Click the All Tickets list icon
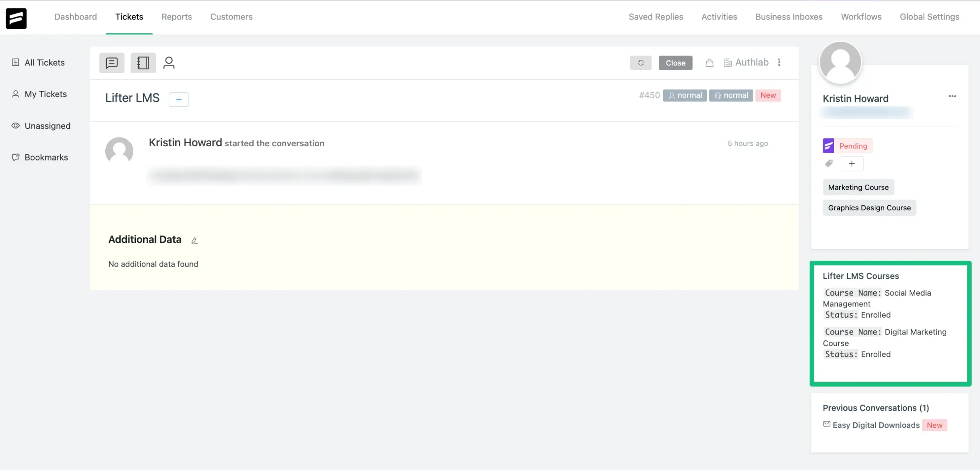980x470 pixels. pyautogui.click(x=15, y=62)
